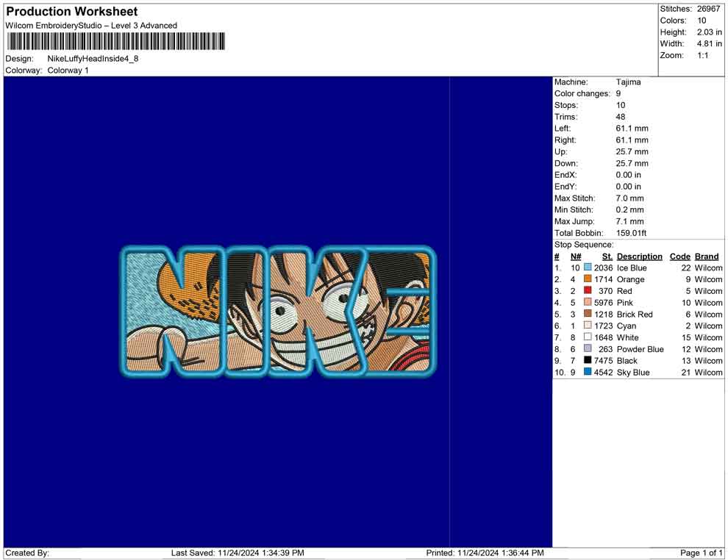The image size is (728, 560).
Task: Click thread number 4542 in Sky Blue row
Action: click(603, 372)
